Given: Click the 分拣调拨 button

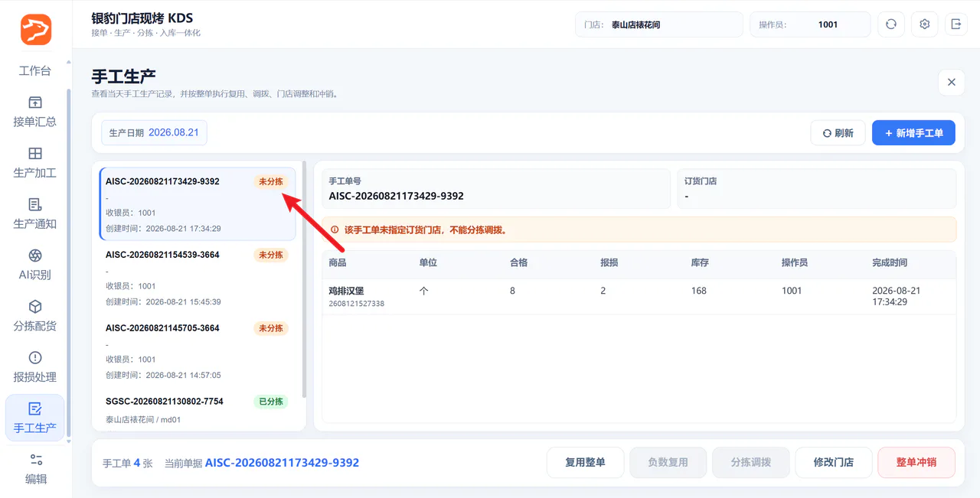Looking at the screenshot, I should [751, 462].
